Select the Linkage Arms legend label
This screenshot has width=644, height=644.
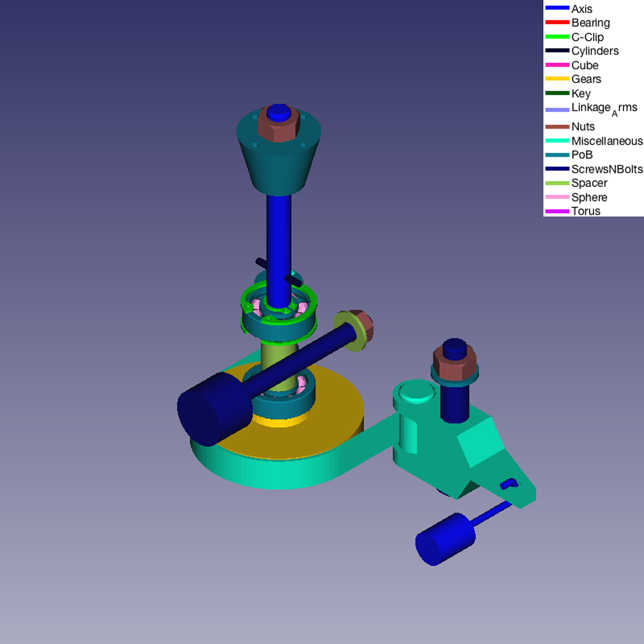604,109
